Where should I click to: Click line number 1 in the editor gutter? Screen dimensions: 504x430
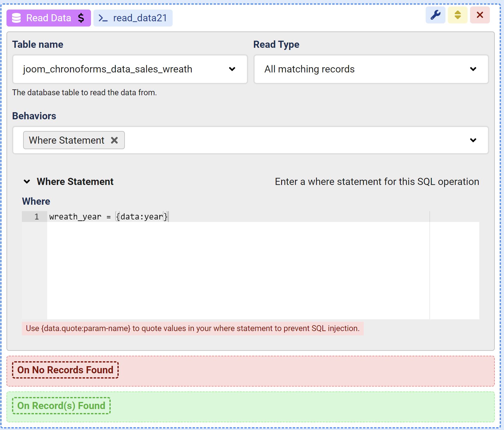pyautogui.click(x=36, y=217)
